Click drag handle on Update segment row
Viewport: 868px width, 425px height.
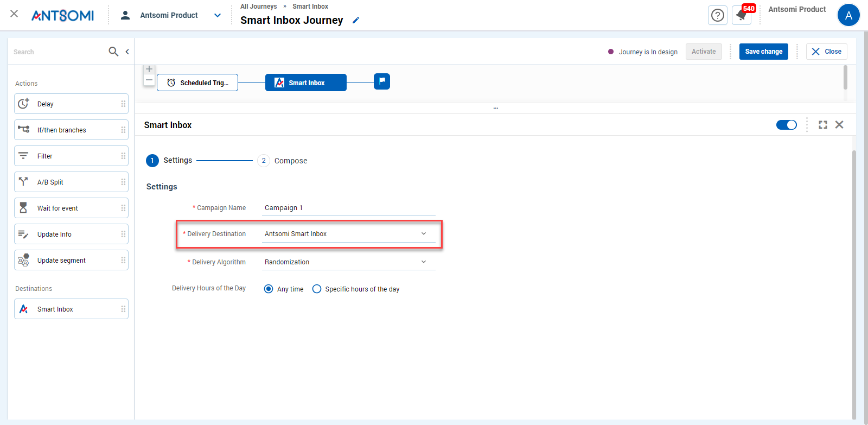[x=123, y=260]
